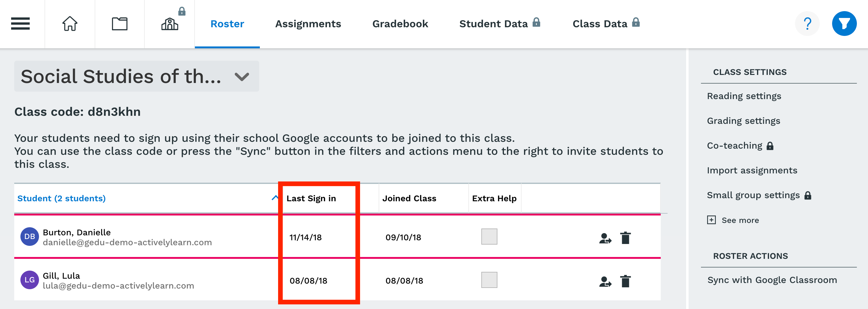Switch to the Gradebook tab

click(x=400, y=24)
